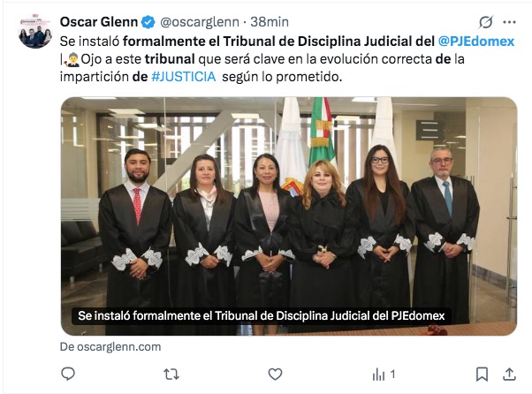Click the Grok slashed-circle icon
Screen dimensions: 532x394
[x=486, y=22]
